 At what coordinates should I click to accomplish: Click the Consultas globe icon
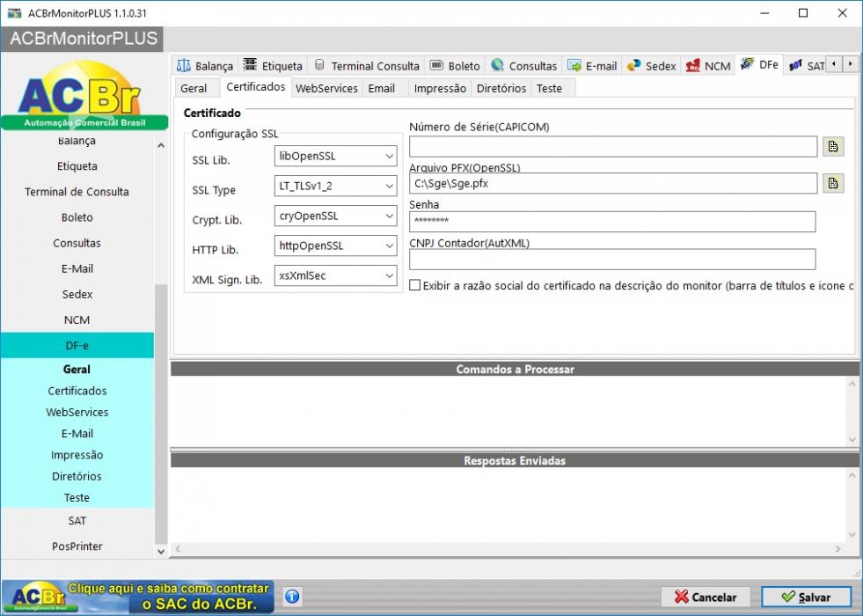point(498,65)
